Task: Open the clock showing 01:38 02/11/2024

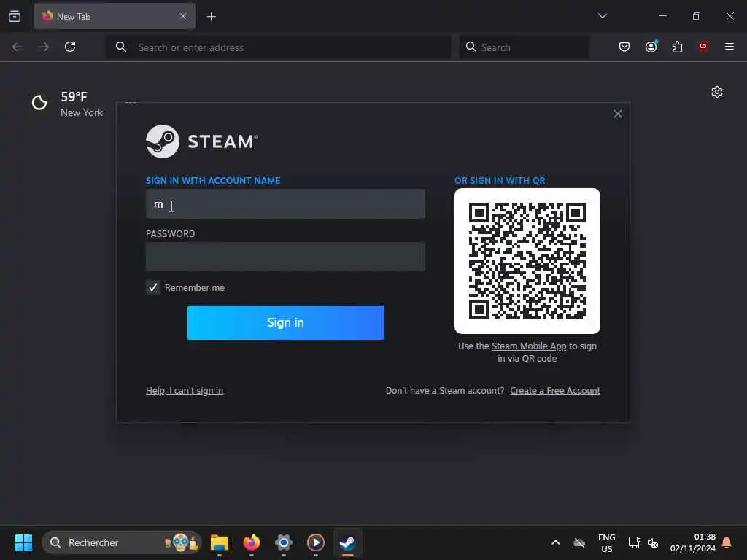Action: [x=693, y=542]
